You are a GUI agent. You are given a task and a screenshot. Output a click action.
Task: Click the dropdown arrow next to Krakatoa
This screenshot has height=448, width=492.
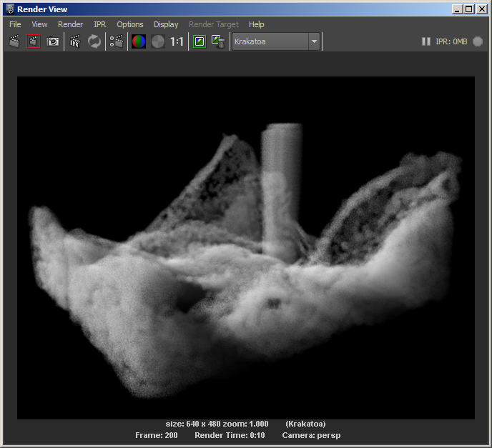[314, 41]
